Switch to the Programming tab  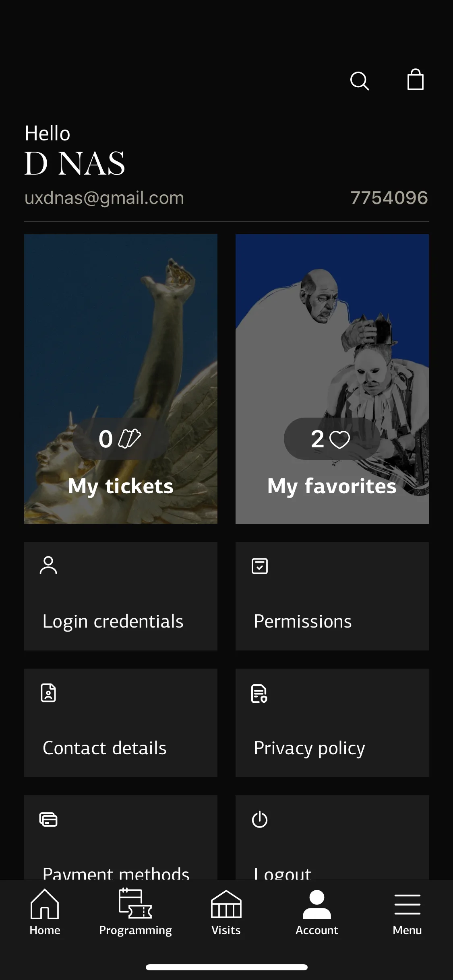[x=135, y=912]
